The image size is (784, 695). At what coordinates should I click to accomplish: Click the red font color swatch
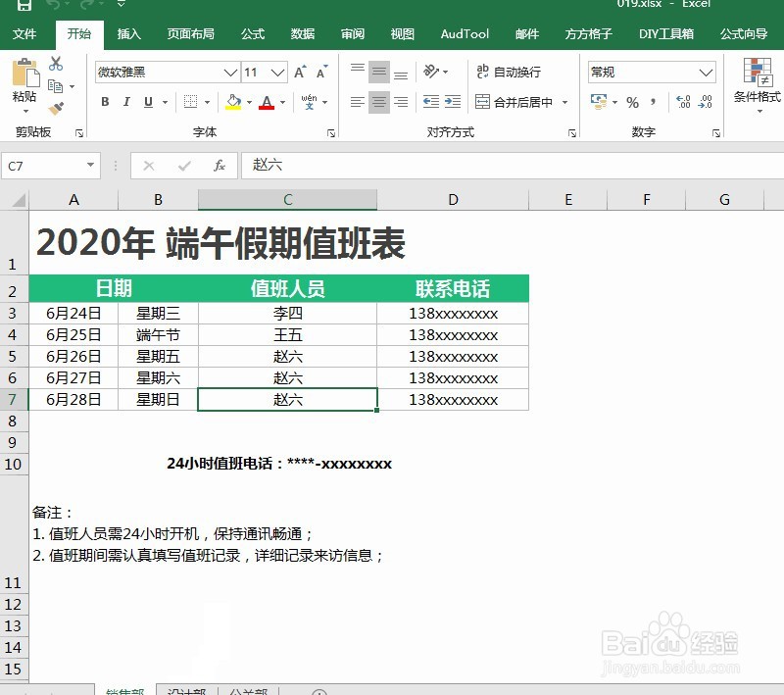pos(267,106)
